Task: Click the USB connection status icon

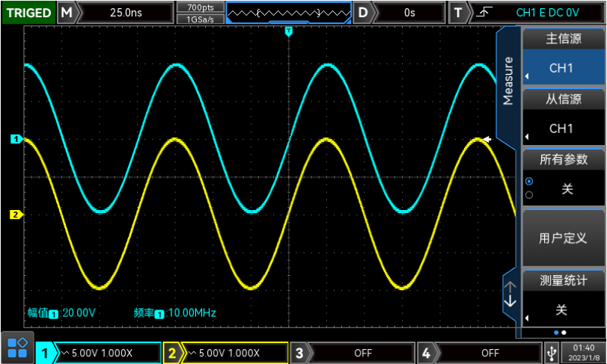Action: click(x=552, y=352)
